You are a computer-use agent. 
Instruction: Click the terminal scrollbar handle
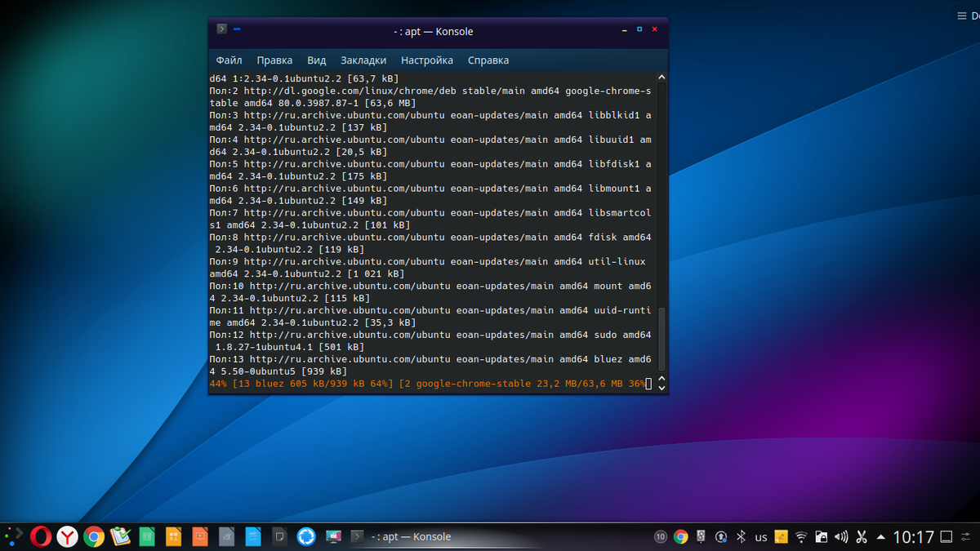pos(661,338)
